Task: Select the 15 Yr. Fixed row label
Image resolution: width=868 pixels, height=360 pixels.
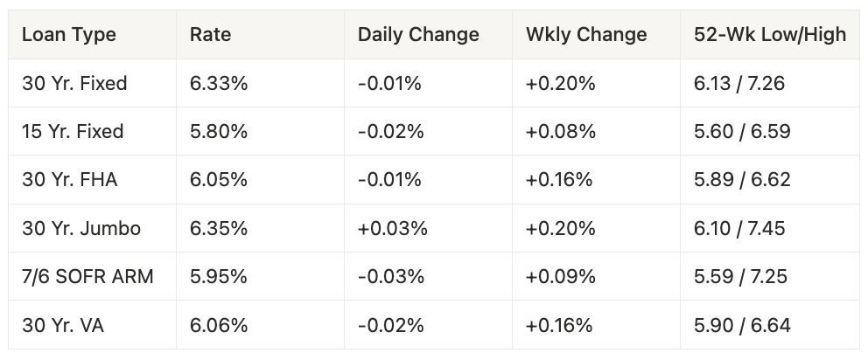Action: [x=73, y=132]
